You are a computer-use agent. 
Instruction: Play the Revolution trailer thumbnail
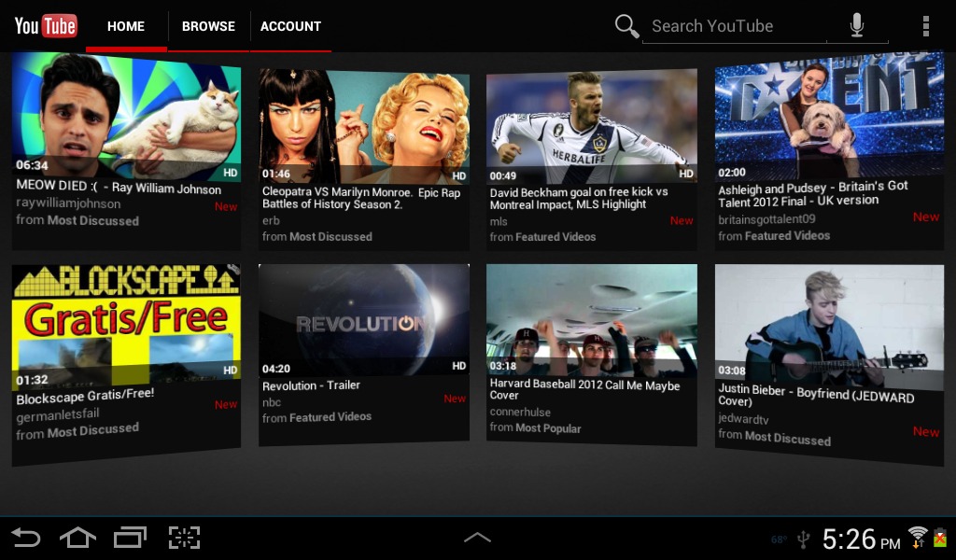(364, 320)
